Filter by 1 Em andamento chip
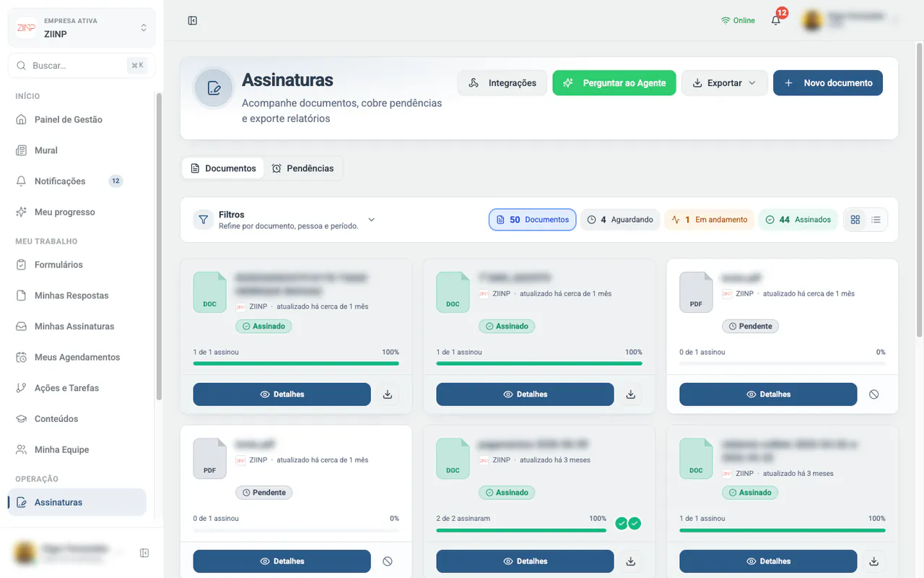 tap(710, 220)
